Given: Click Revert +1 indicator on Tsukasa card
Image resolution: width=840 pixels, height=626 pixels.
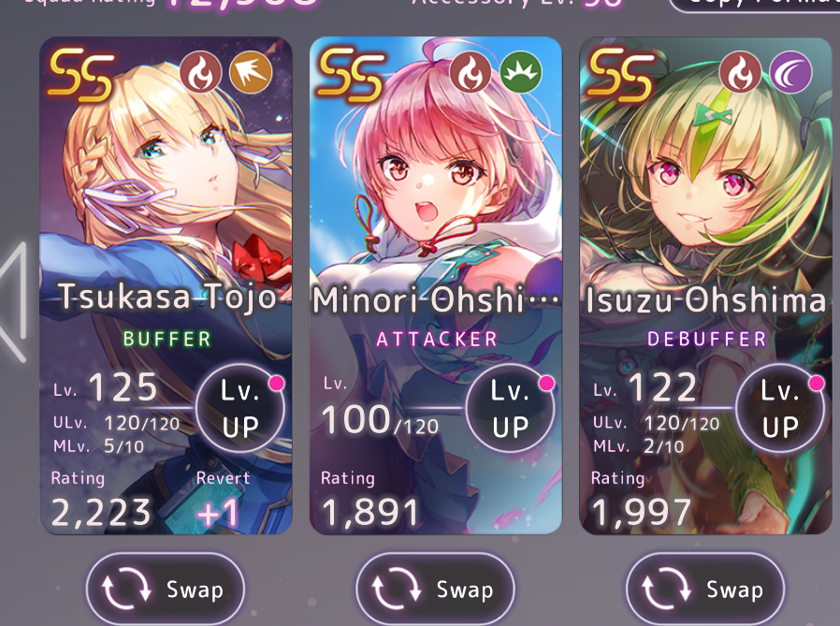Looking at the screenshot, I should [x=222, y=500].
